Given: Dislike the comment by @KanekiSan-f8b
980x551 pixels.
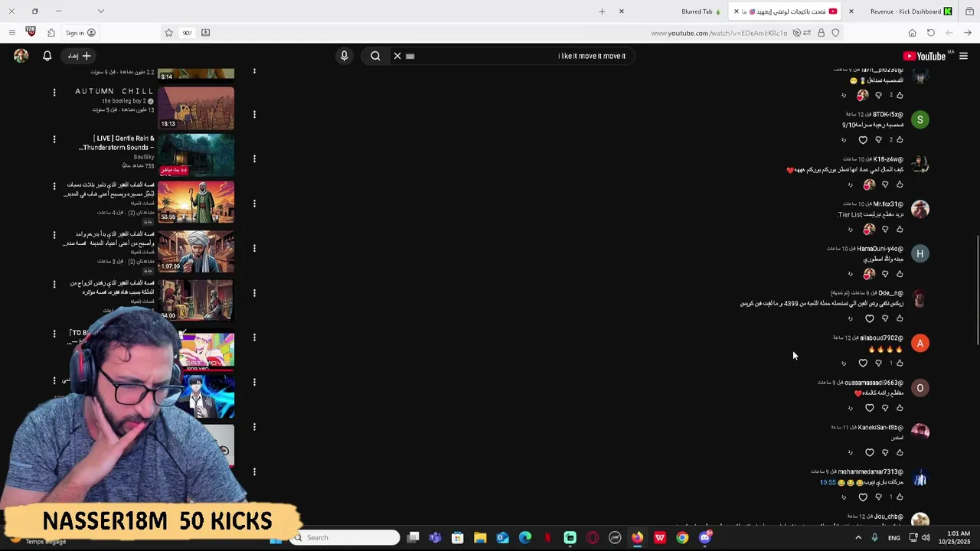Looking at the screenshot, I should click(x=885, y=452).
